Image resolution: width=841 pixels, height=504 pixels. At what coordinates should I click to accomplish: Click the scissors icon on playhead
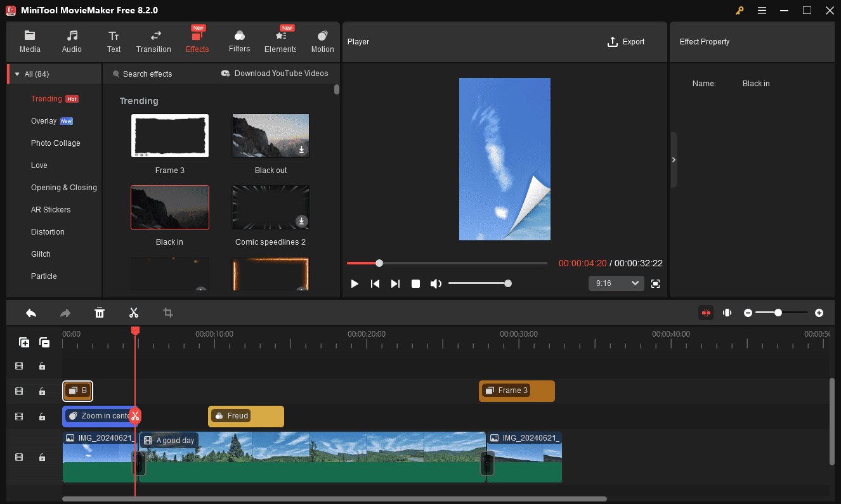coord(134,416)
